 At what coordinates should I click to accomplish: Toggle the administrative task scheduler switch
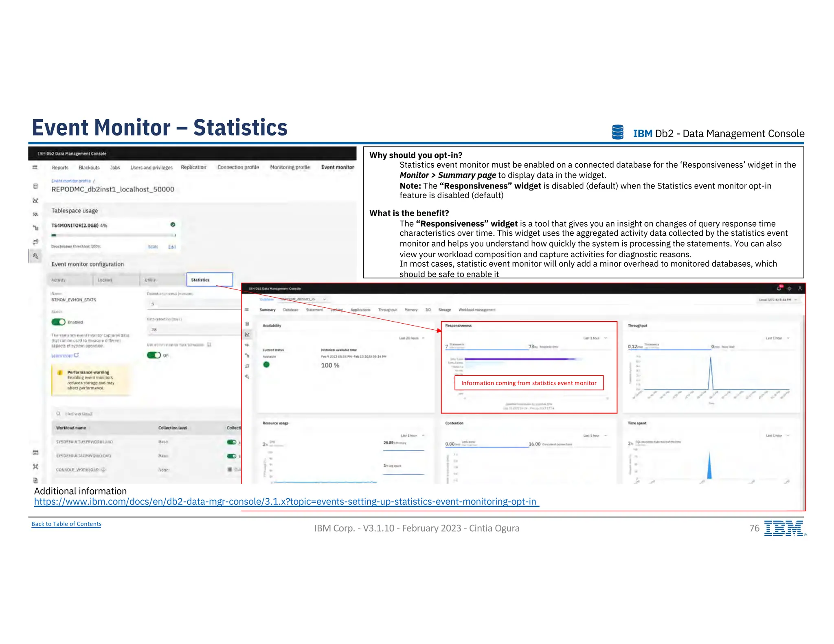pos(154,355)
